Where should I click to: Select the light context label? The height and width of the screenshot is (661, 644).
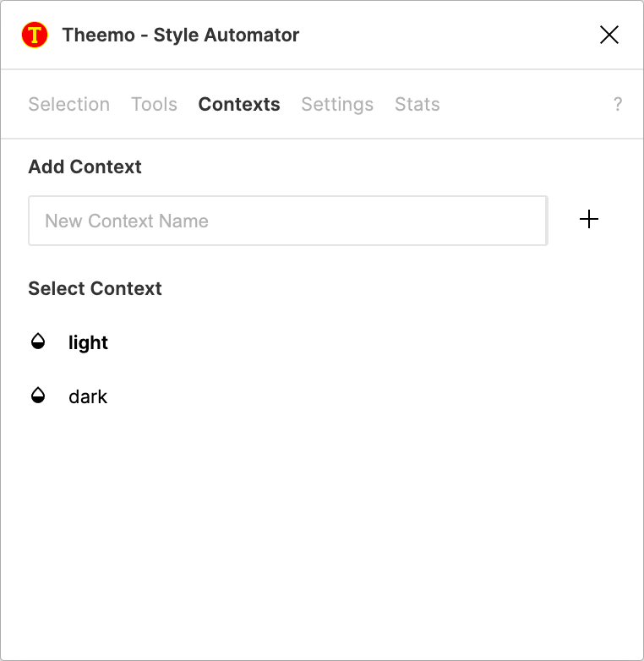89,342
